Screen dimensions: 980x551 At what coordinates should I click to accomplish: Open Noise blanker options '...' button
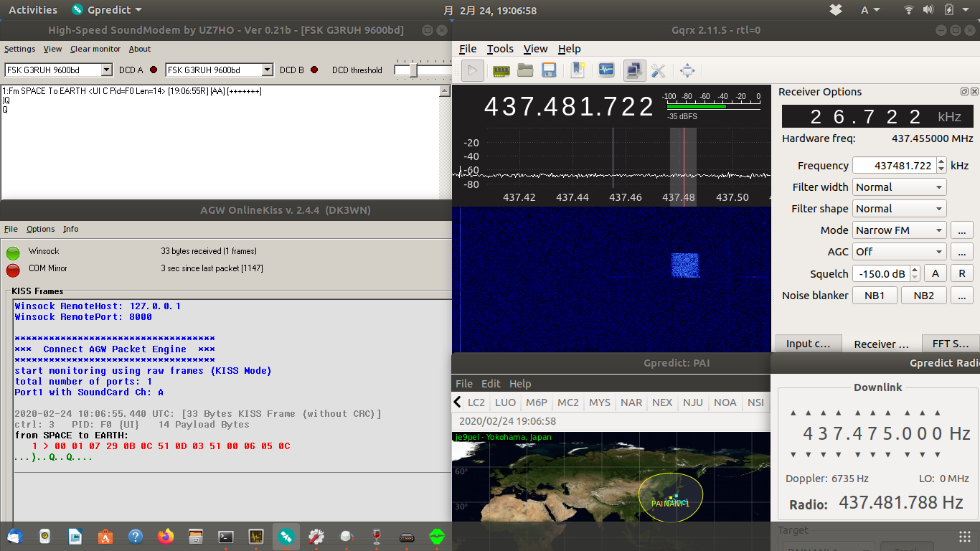click(x=962, y=296)
